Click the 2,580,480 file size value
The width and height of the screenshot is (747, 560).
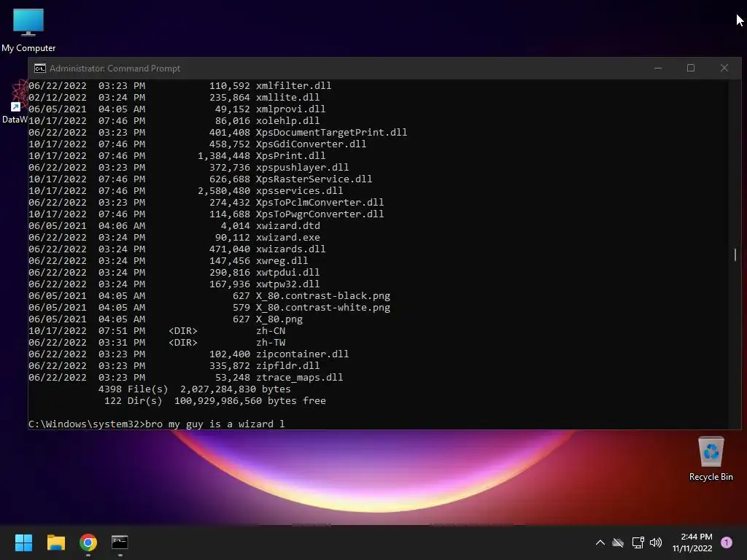pyautogui.click(x=224, y=190)
